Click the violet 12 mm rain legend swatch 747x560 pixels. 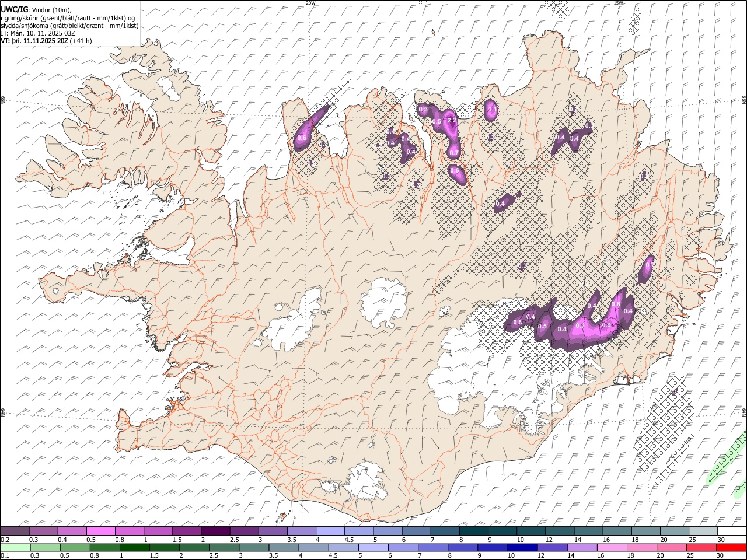(x=552, y=547)
